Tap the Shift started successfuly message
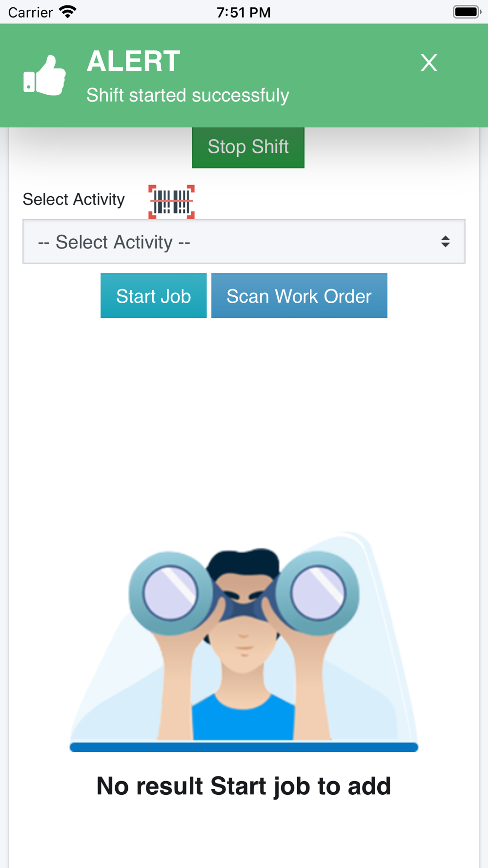 coord(188,96)
